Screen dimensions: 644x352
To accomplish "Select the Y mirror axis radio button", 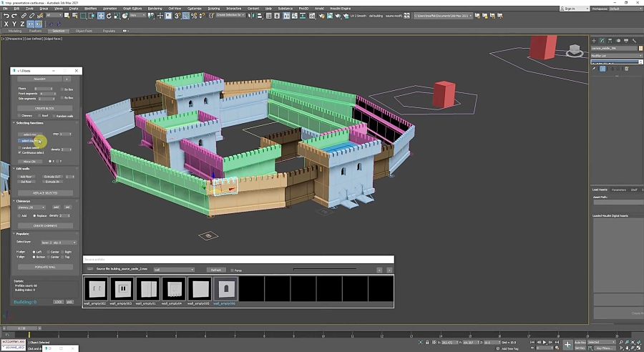I will click(x=57, y=162).
